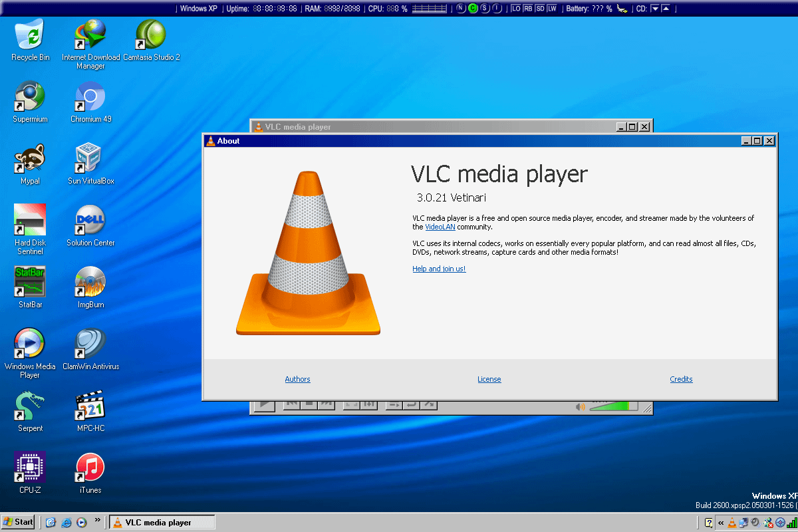Toggle the S indicator in StatBar
This screenshot has width=798, height=532.
pos(485,9)
